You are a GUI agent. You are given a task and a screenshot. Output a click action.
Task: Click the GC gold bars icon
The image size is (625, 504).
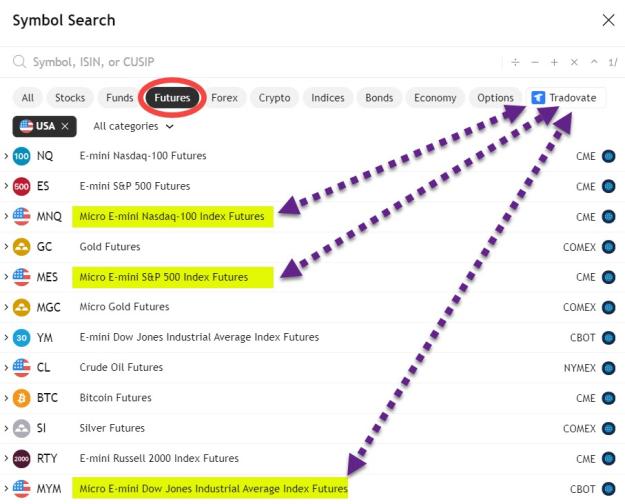tap(22, 247)
